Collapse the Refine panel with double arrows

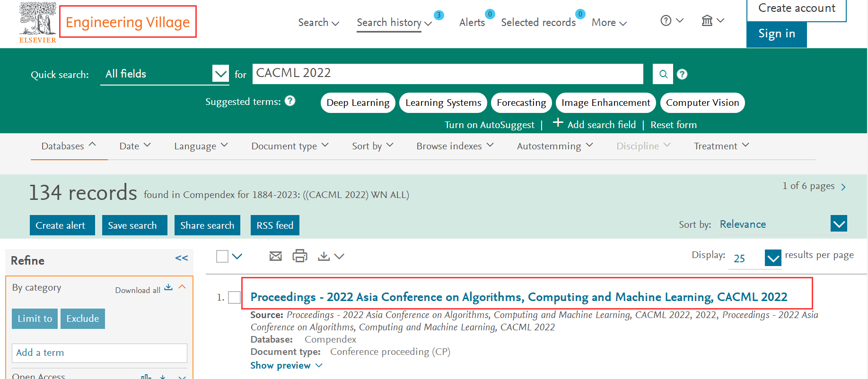click(x=182, y=258)
